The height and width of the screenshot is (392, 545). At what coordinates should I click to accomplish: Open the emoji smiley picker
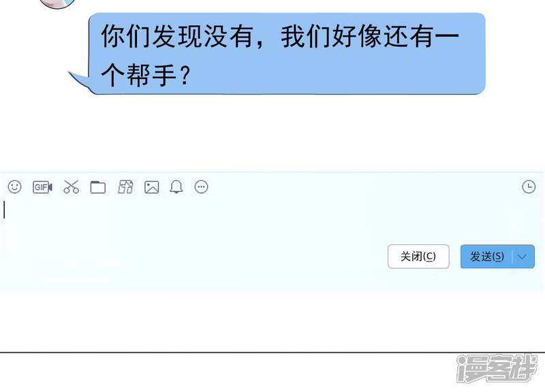click(14, 186)
